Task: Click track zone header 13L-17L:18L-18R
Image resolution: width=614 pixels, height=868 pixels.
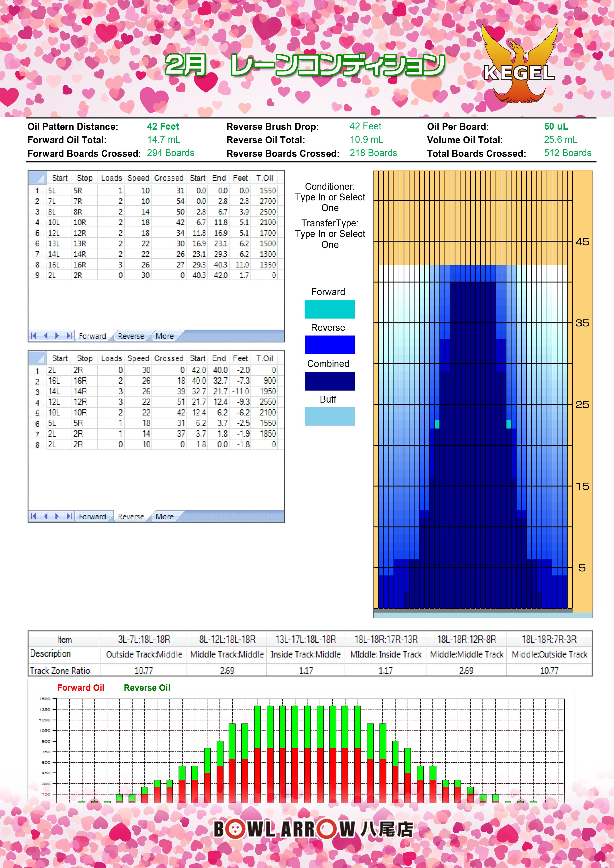Action: point(306,639)
